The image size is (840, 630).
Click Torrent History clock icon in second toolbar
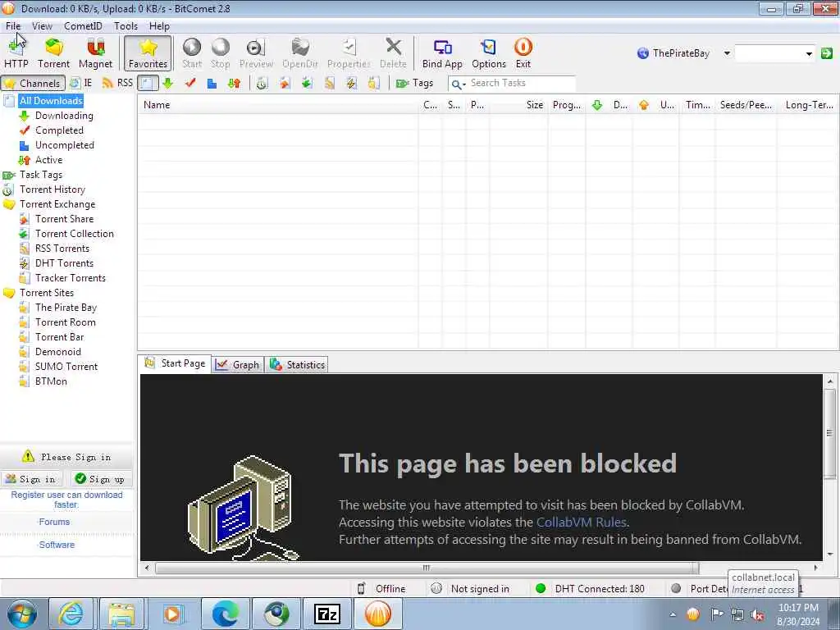pyautogui.click(x=262, y=83)
